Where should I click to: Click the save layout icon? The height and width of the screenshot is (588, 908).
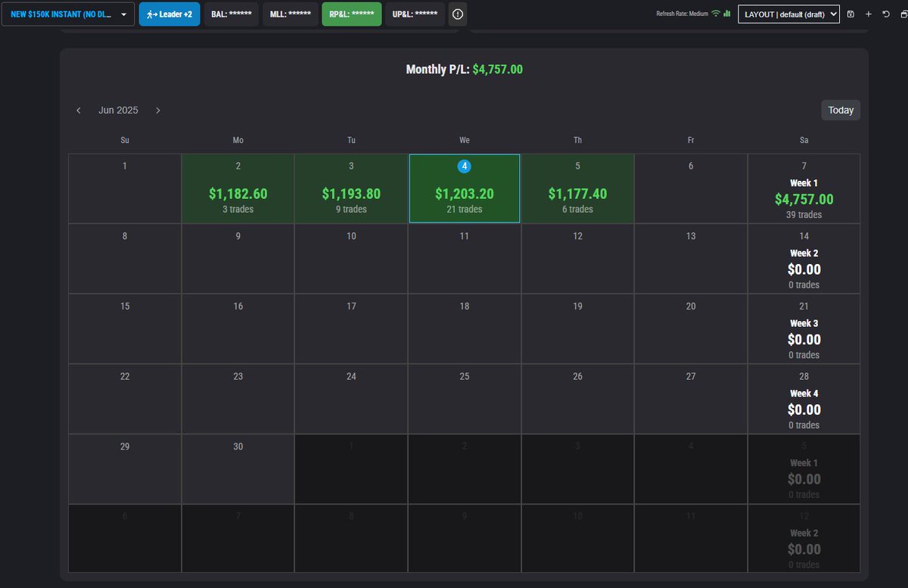851,14
